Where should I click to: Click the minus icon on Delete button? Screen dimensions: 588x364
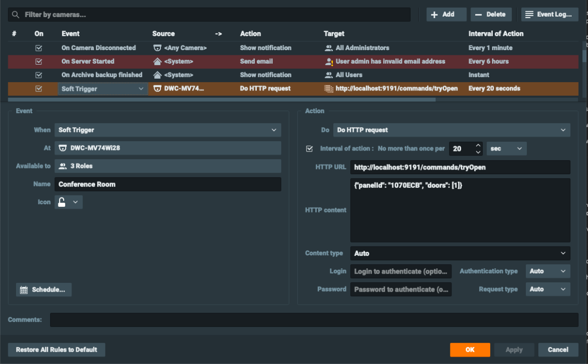click(x=478, y=14)
